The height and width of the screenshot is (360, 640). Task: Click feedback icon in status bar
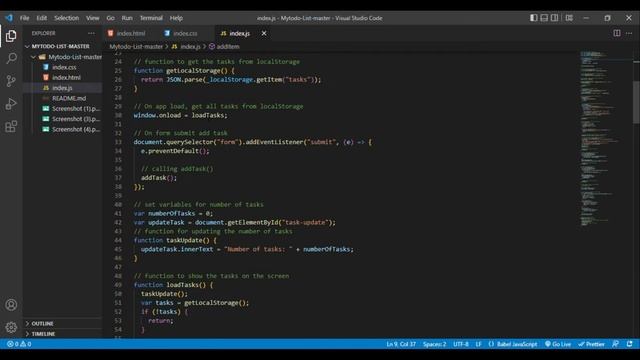[616, 344]
